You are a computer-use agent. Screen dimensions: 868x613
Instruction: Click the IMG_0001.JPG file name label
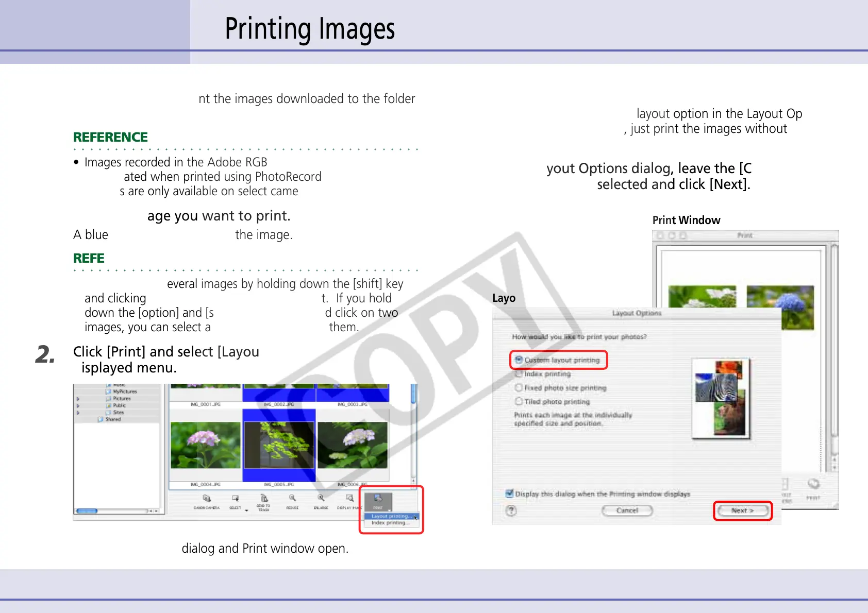coord(205,405)
